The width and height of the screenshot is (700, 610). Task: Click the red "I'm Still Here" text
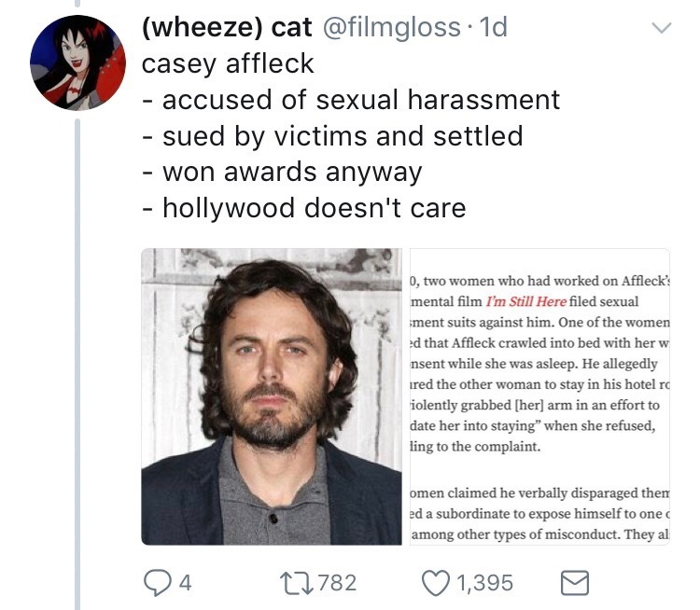point(526,302)
